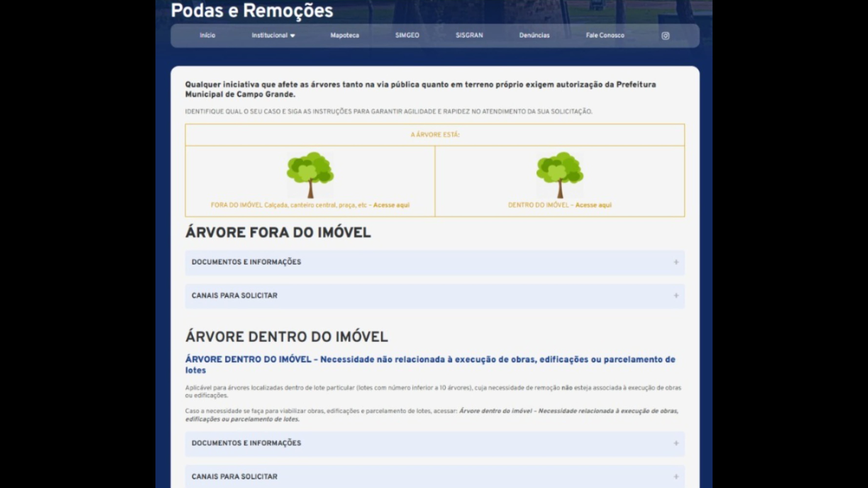Open the Instagram icon in navbar
This screenshot has height=488, width=868.
665,36
